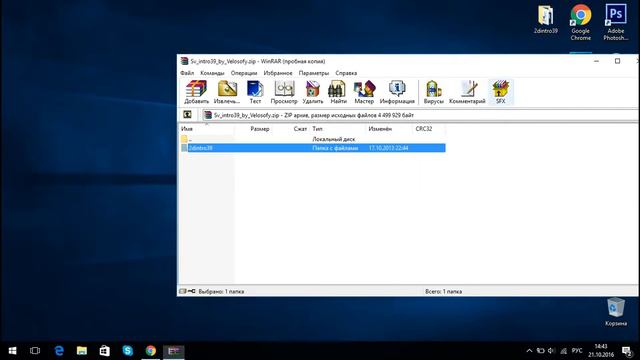Select the Google Chrome desktop shortcut
This screenshot has height=360, width=640.
coord(580,22)
